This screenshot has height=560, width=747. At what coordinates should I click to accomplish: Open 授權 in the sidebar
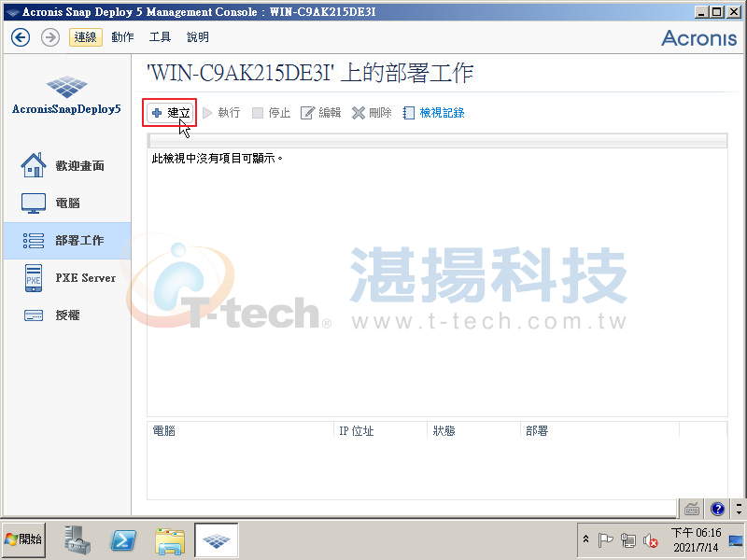67,315
